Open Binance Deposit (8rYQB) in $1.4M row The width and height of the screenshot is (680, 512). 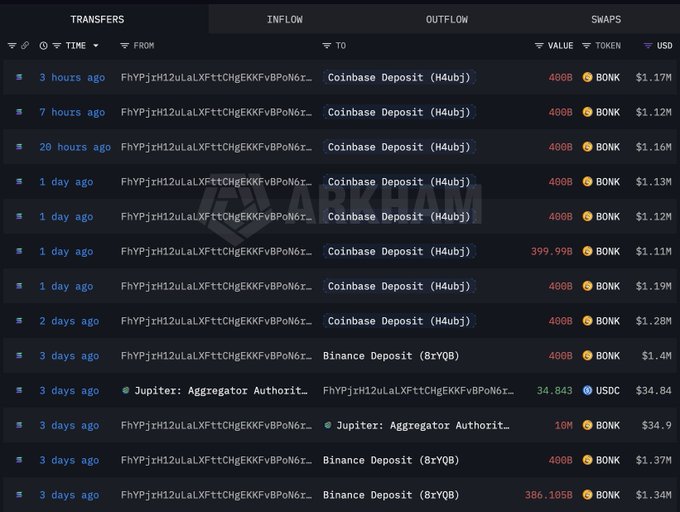(x=391, y=356)
